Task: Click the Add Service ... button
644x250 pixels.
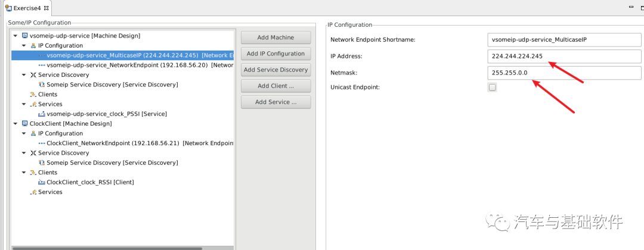Action: click(275, 102)
